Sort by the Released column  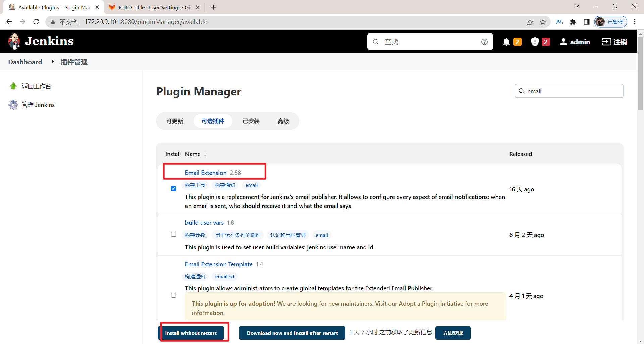pyautogui.click(x=521, y=154)
